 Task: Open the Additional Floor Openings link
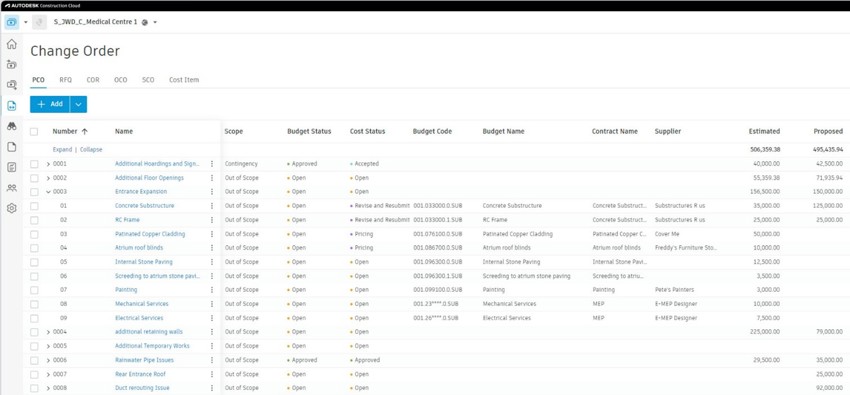pos(149,178)
